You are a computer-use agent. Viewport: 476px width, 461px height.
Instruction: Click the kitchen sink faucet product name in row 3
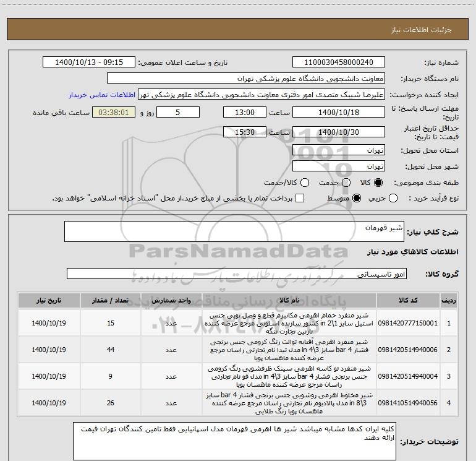[289, 376]
